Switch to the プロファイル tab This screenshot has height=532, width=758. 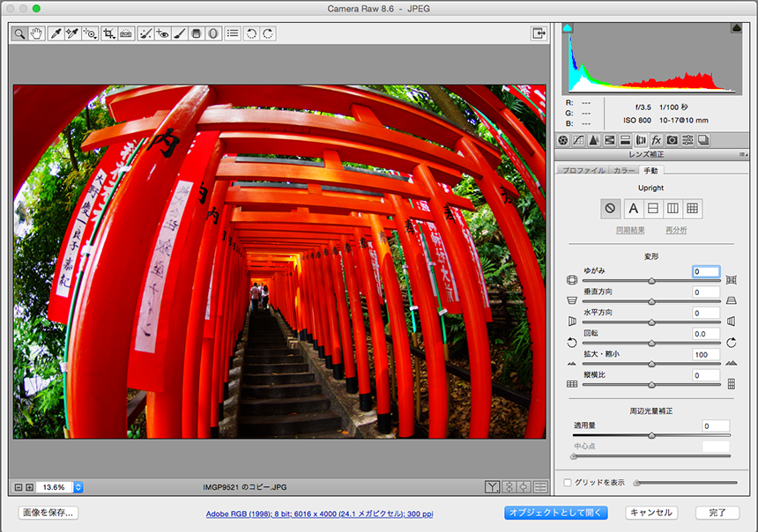tap(583, 170)
